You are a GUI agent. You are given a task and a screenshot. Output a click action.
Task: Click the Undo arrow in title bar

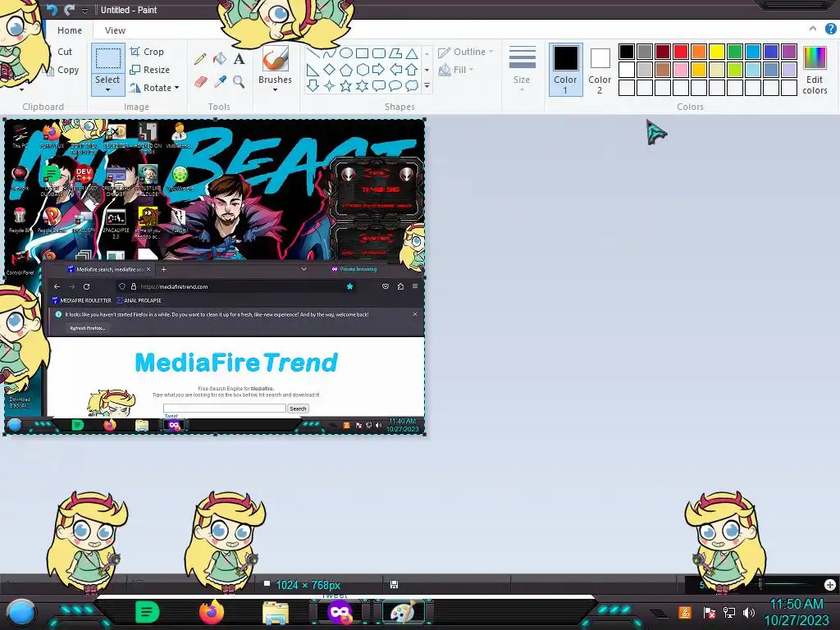pos(52,10)
